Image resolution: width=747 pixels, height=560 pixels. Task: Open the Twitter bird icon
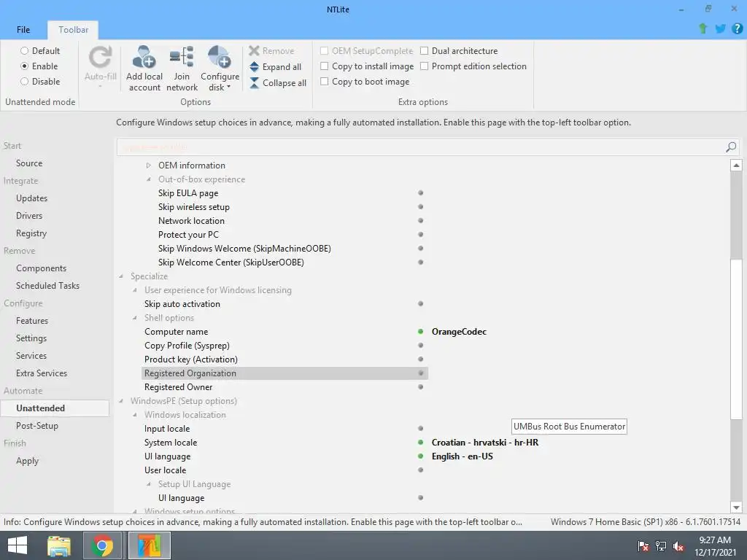coord(720,28)
